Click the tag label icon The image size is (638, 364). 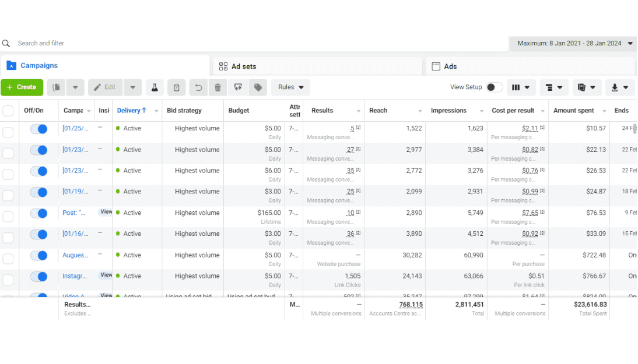pos(258,87)
